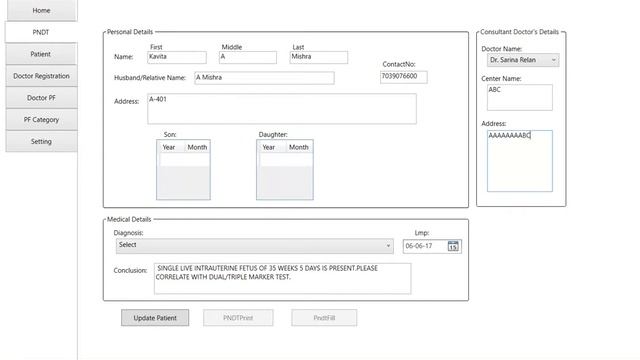Click the Middle name input field
The height and width of the screenshot is (360, 640).
[248, 57]
